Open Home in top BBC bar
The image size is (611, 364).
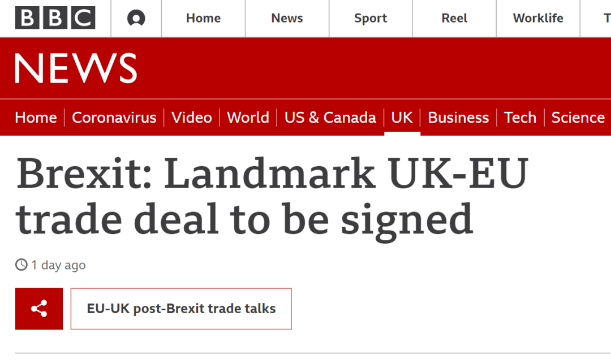[x=203, y=18]
